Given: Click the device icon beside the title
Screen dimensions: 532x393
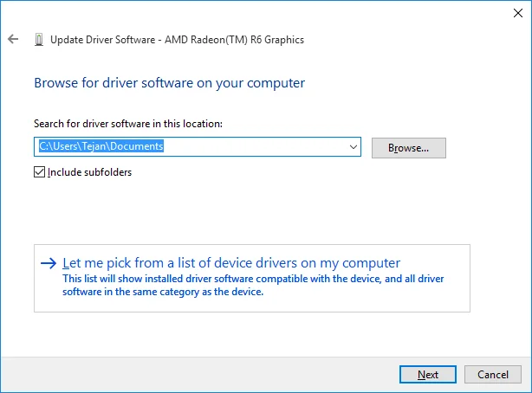Looking at the screenshot, I should click(39, 40).
